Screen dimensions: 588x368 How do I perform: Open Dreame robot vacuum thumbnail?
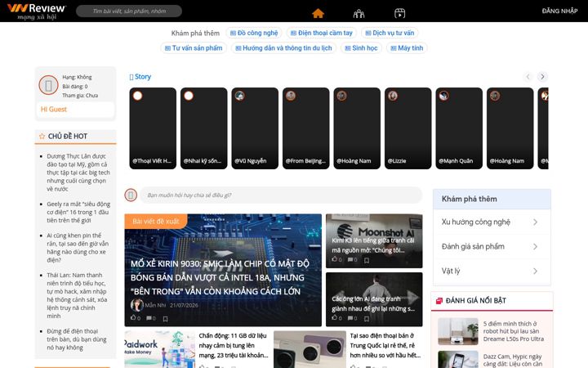[458, 331]
